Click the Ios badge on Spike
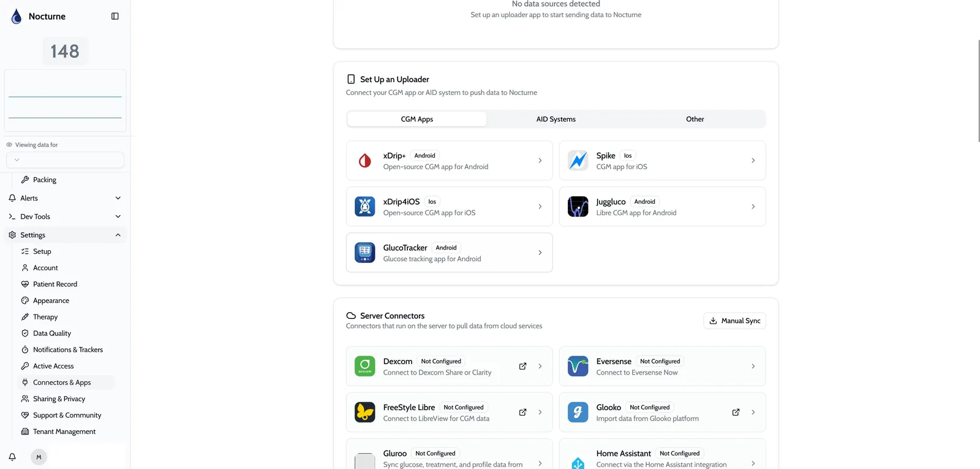This screenshot has width=980, height=469. point(628,156)
